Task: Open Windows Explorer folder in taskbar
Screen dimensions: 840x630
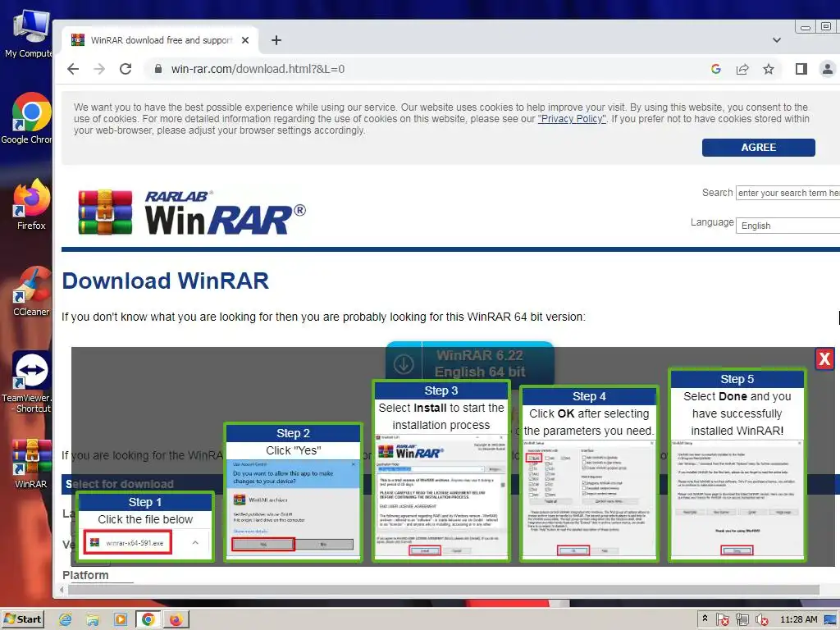Action: coord(93,620)
